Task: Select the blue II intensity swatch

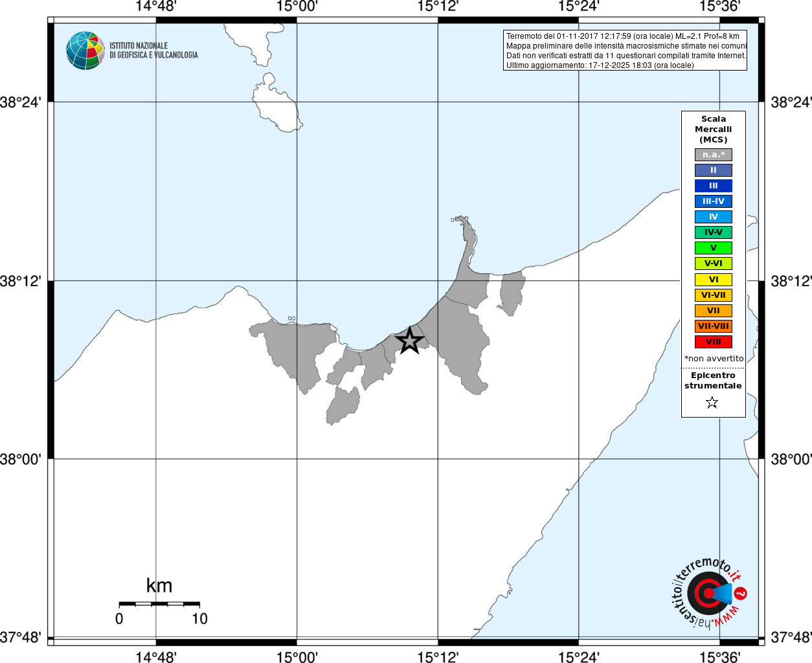Action: click(x=714, y=170)
